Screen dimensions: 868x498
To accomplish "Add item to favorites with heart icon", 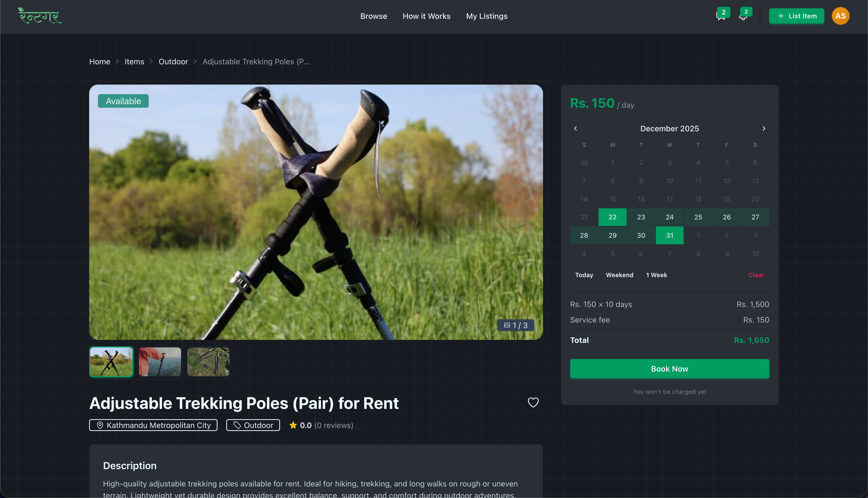I will 533,402.
